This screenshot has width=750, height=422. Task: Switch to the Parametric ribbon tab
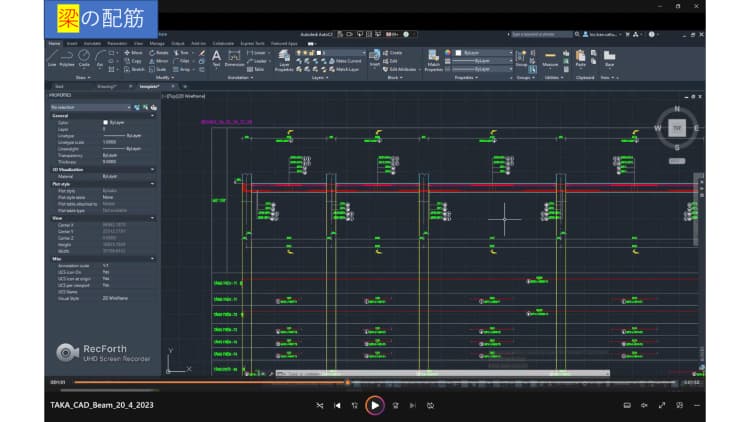[117, 44]
